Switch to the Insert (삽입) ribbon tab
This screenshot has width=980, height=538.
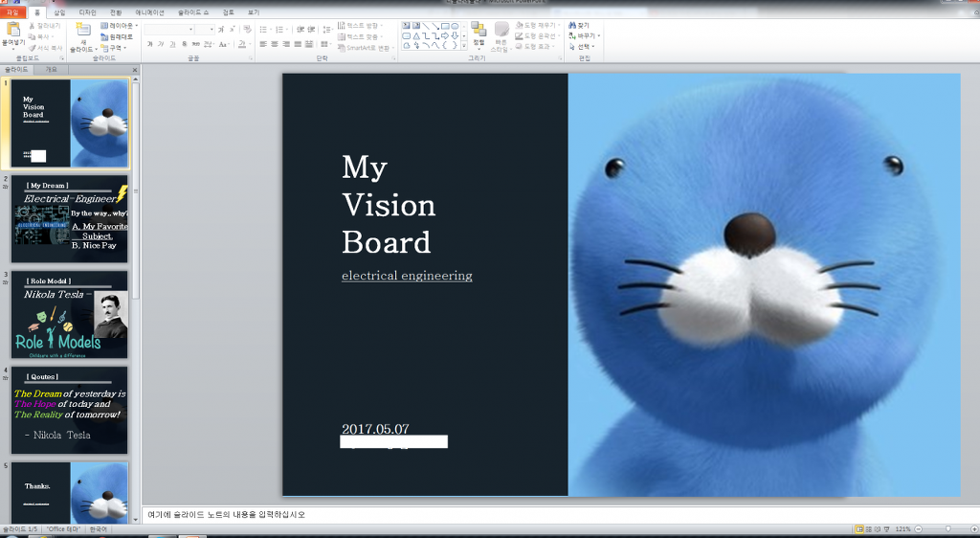pos(59,11)
